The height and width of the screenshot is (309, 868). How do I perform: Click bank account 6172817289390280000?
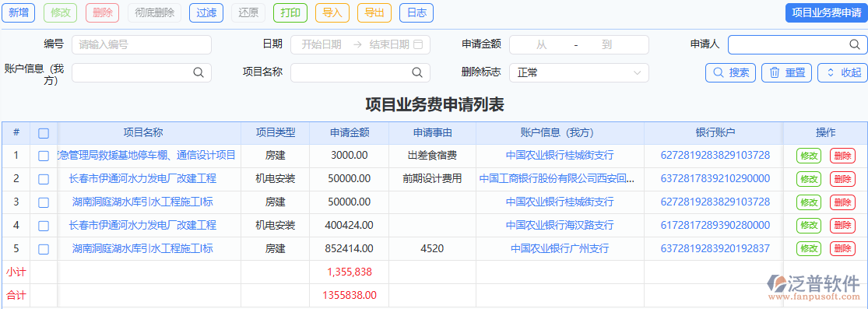point(715,225)
